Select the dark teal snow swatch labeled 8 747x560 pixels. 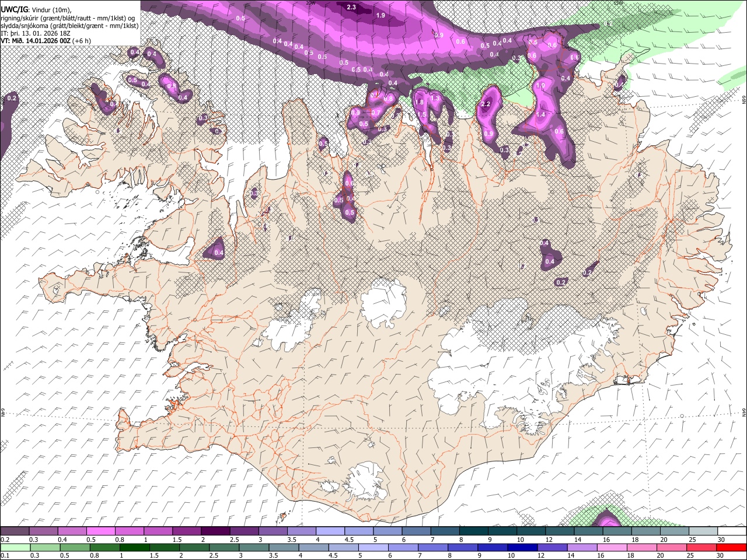pyautogui.click(x=473, y=531)
